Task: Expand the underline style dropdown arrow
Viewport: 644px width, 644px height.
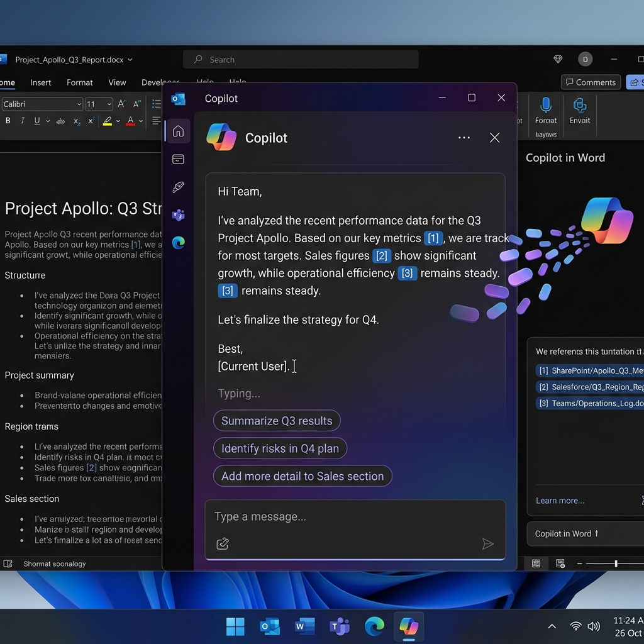Action: pyautogui.click(x=48, y=121)
